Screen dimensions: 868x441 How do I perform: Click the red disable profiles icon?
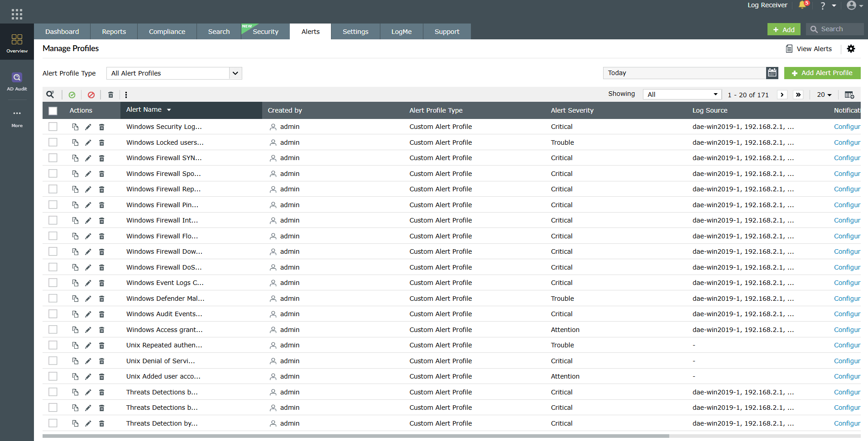coord(91,95)
